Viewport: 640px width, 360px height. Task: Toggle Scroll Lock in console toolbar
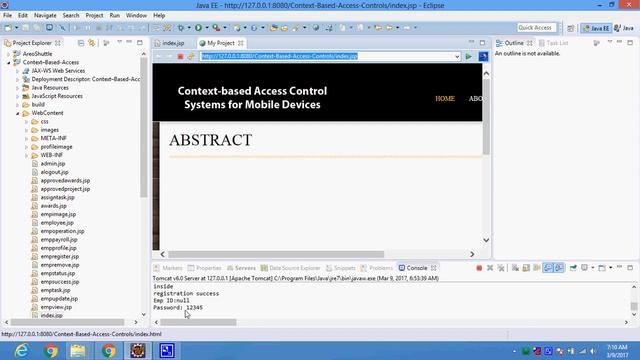pos(526,268)
